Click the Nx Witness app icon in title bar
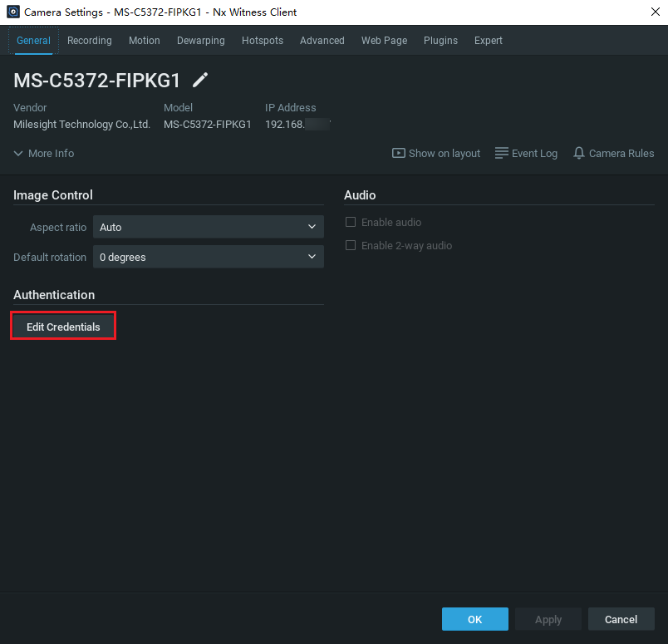This screenshot has height=644, width=668. pos(13,12)
